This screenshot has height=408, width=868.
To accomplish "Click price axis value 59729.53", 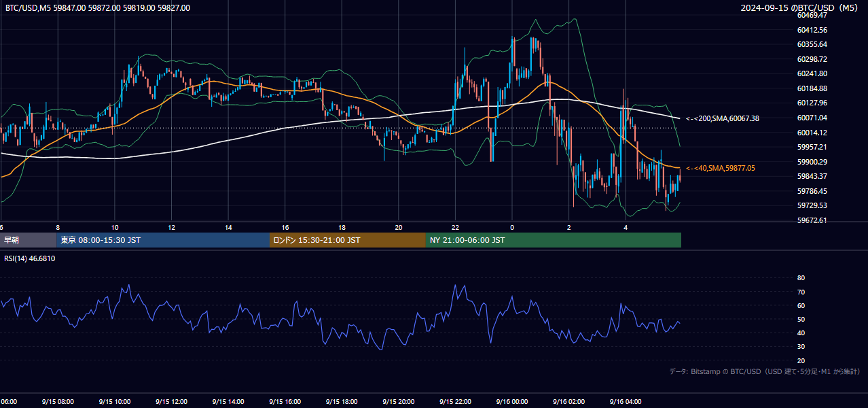I will click(812, 205).
